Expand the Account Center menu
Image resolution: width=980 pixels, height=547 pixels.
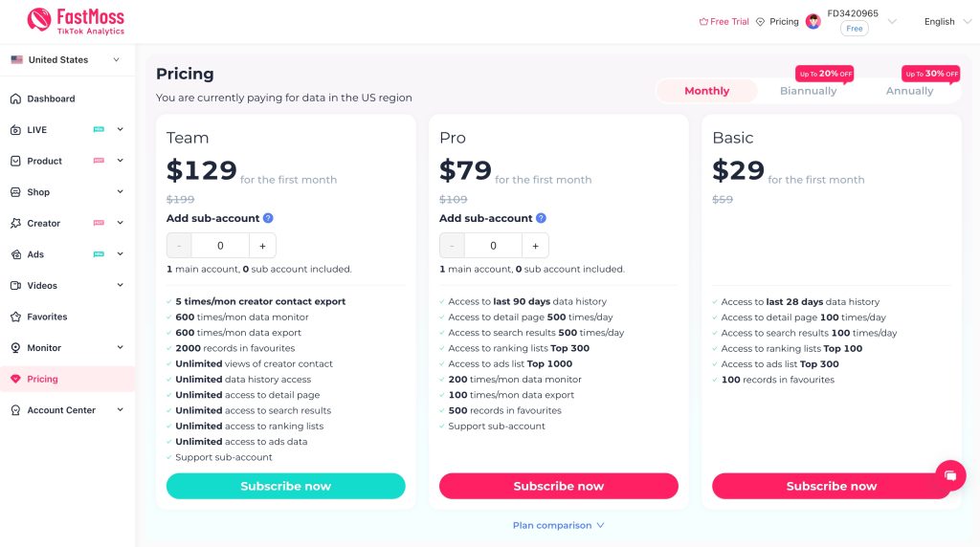pyautogui.click(x=66, y=410)
